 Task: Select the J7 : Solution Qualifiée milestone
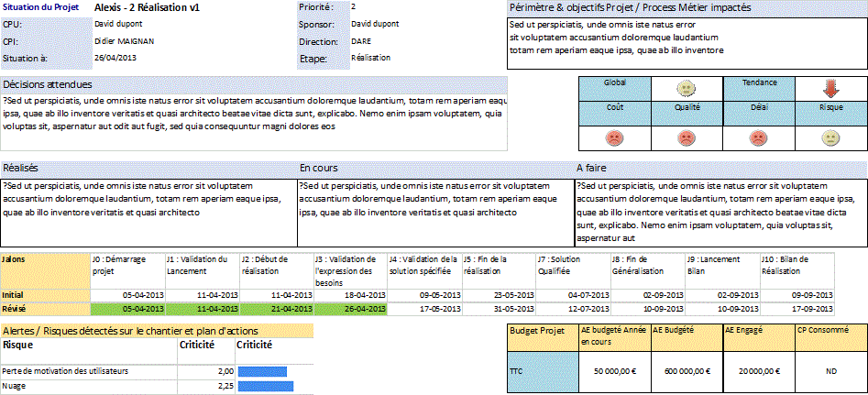pos(573,270)
